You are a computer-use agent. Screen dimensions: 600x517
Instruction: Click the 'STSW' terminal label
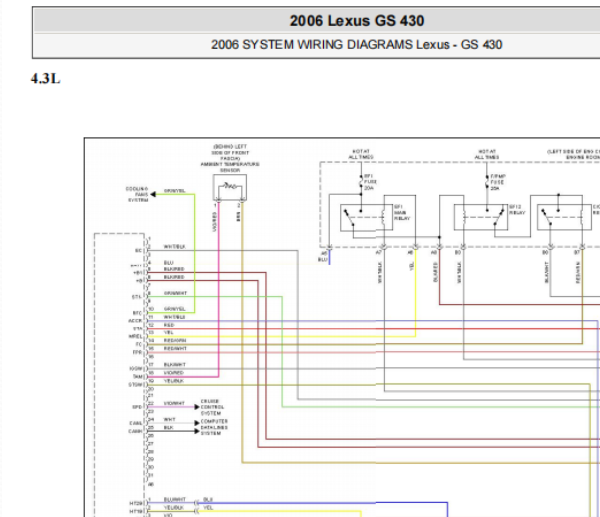(x=135, y=385)
